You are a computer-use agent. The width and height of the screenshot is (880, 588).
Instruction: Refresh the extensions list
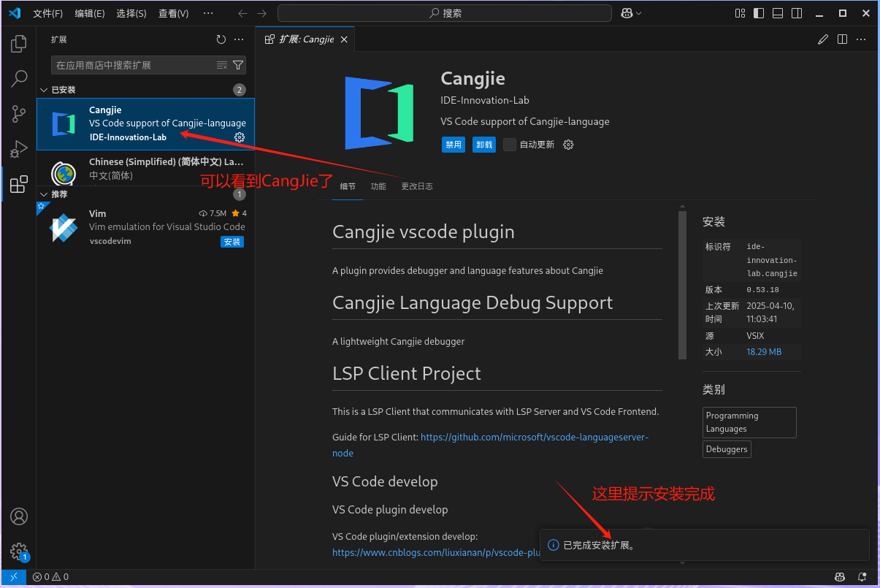tap(221, 40)
